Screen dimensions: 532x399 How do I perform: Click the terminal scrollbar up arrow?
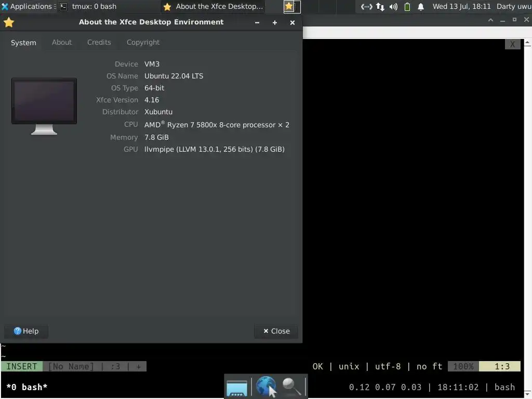(528, 43)
